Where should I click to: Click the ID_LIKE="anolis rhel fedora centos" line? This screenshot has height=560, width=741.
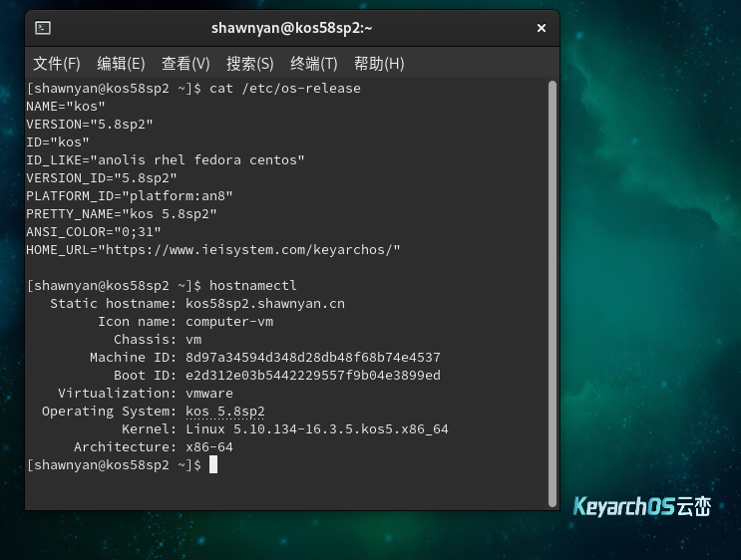[x=166, y=160]
